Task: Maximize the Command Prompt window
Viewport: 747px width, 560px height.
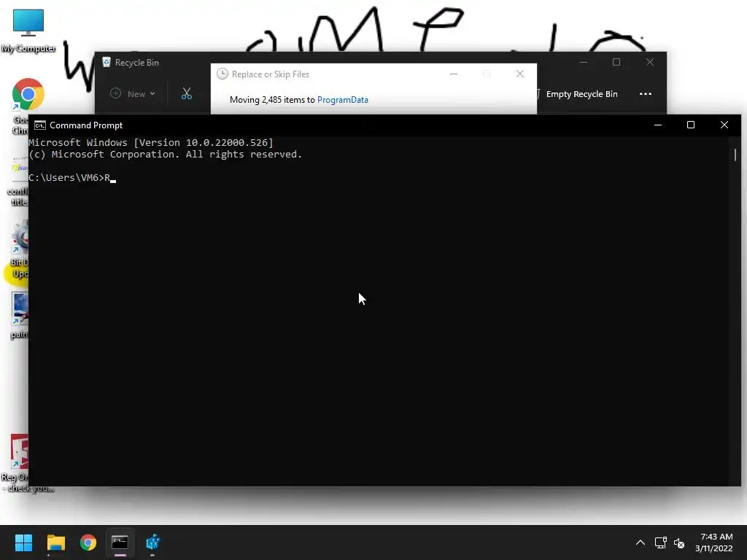Action: click(691, 125)
